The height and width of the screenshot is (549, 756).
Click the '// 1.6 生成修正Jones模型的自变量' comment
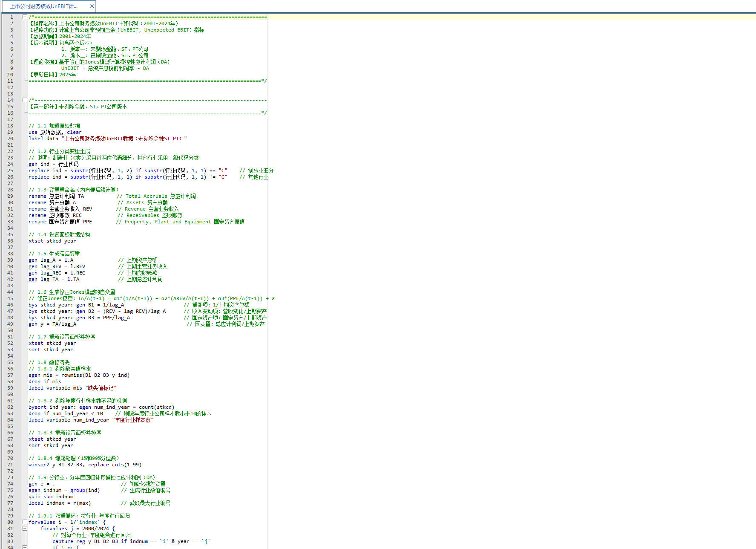(72, 292)
